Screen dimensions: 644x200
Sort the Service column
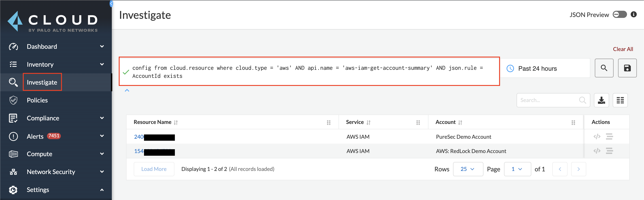(x=368, y=123)
